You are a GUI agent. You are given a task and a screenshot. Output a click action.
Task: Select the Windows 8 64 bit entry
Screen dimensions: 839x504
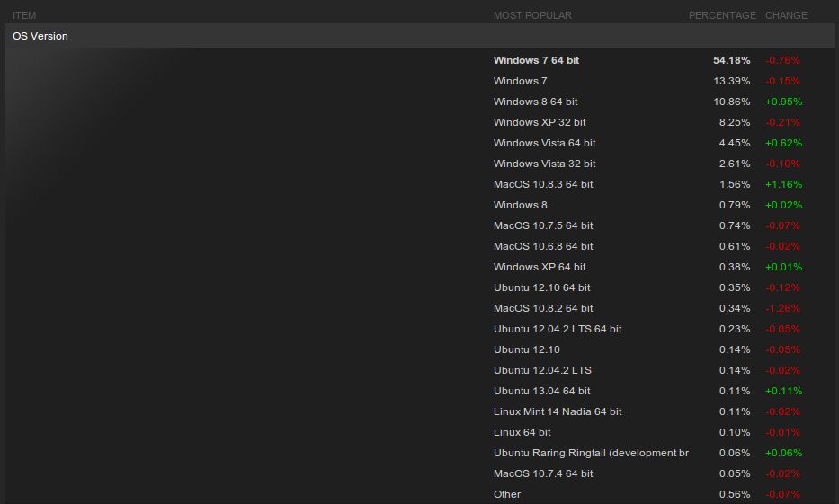(x=536, y=102)
